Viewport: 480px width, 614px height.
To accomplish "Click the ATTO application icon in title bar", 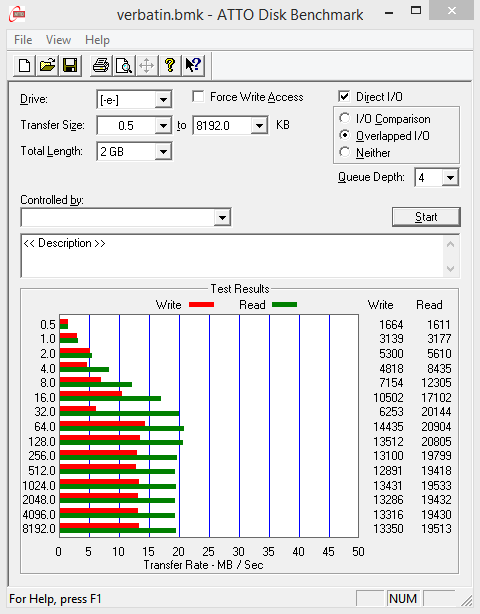I will coord(17,14).
